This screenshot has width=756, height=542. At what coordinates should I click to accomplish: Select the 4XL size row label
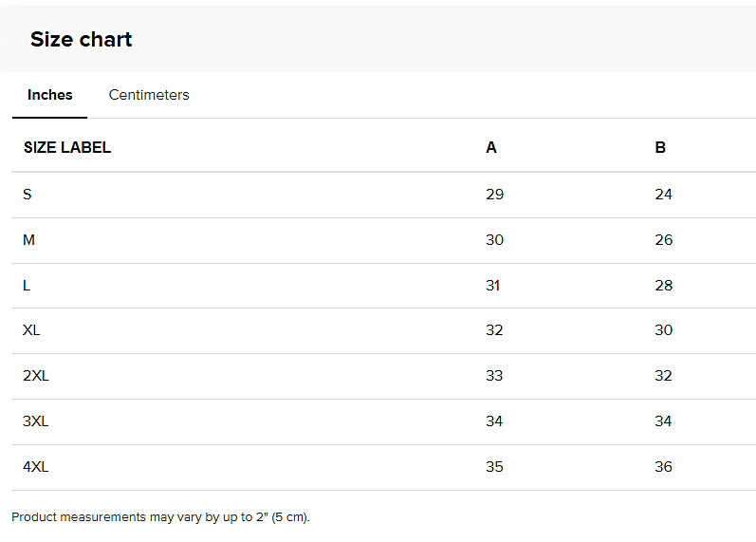click(x=36, y=467)
